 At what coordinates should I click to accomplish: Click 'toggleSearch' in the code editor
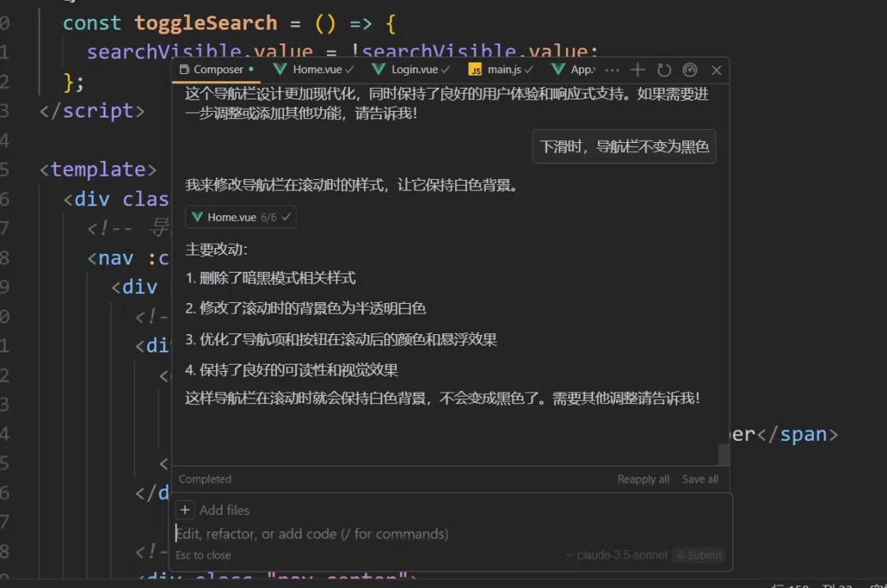[206, 23]
